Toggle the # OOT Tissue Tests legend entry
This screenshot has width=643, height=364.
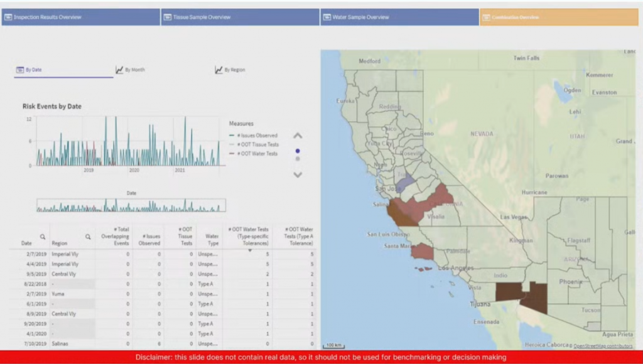[x=254, y=144]
